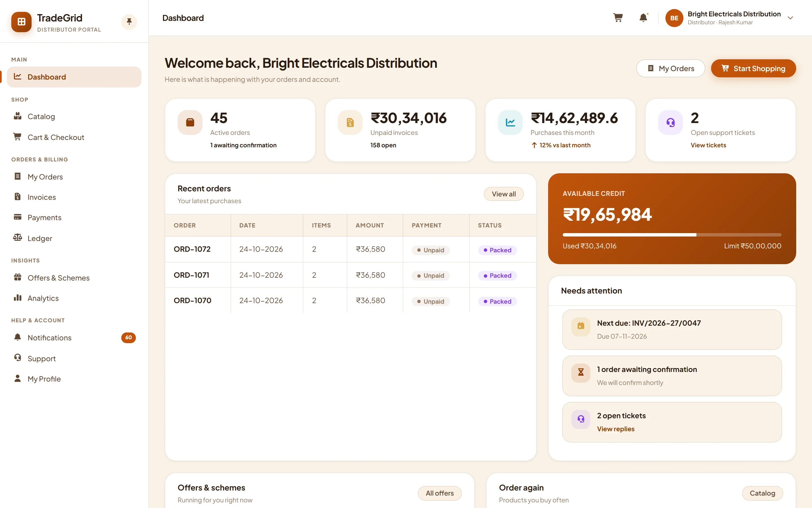Image resolution: width=812 pixels, height=508 pixels.
Task: Open My Orders in the sidebar
Action: coord(74,177)
